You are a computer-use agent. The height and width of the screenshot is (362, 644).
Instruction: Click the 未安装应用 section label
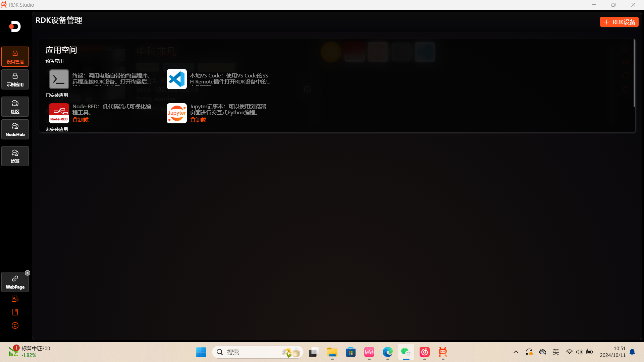coord(57,129)
